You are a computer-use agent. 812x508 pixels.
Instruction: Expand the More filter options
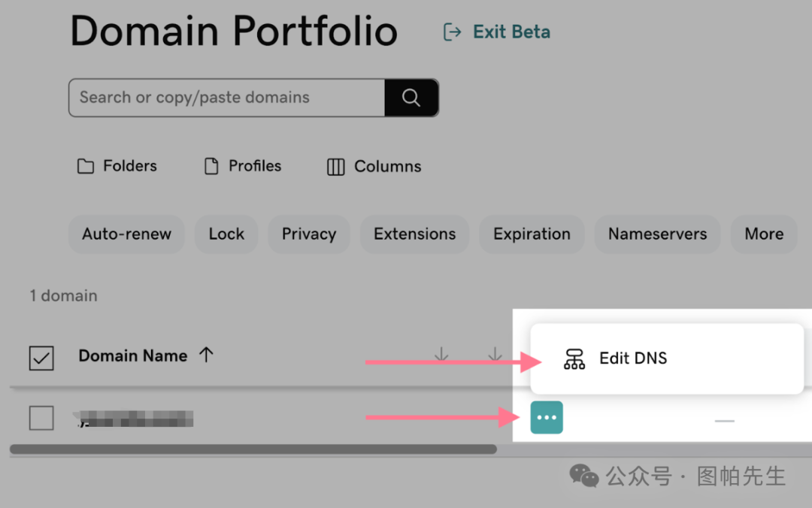pos(764,234)
